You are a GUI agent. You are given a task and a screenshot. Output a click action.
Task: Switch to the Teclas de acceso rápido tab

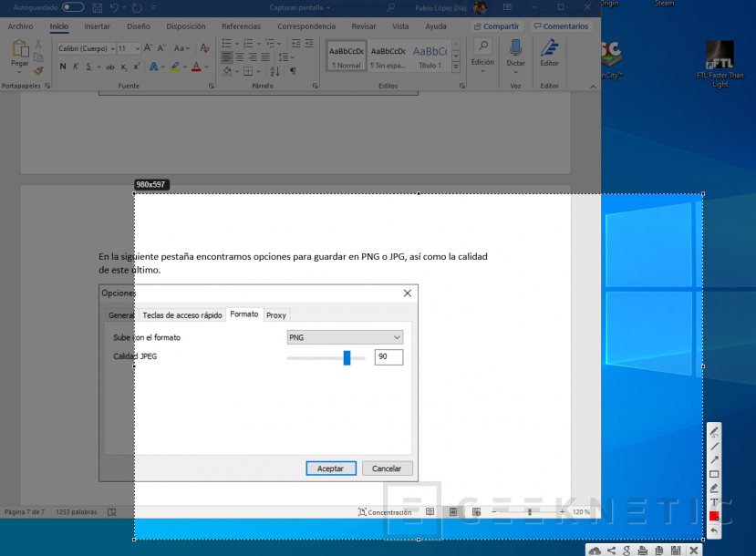[182, 314]
